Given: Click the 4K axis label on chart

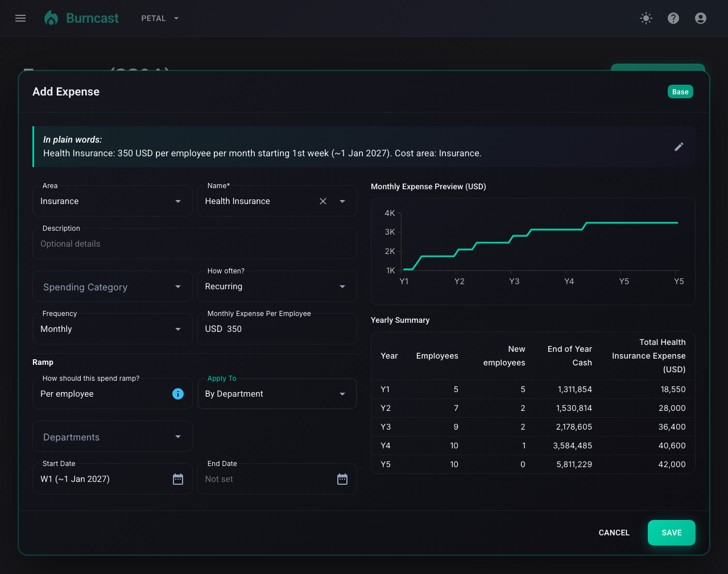Looking at the screenshot, I should [x=390, y=213].
